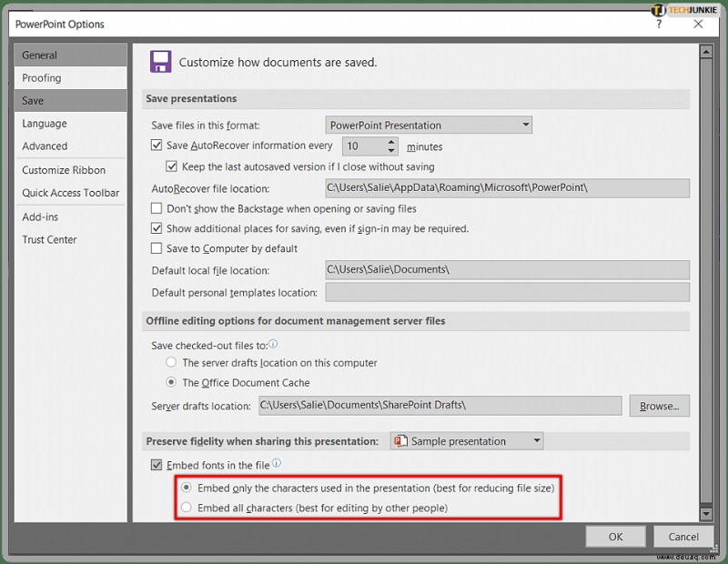Open the Quick Access Toolbar category
The width and height of the screenshot is (728, 564).
point(71,193)
